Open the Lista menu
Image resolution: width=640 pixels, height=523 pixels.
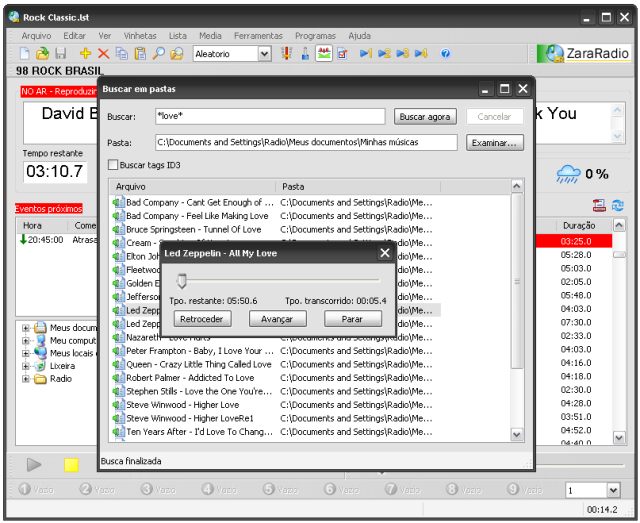click(178, 36)
